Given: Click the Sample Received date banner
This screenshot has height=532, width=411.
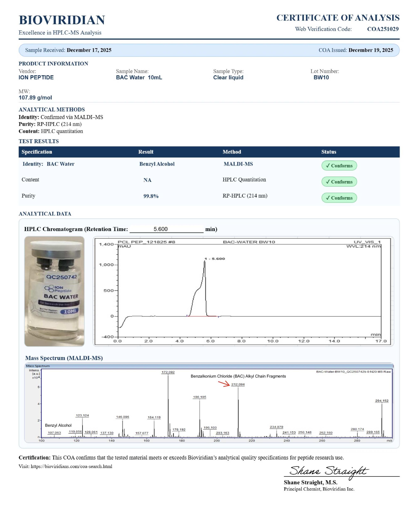Looking at the screenshot, I should [x=68, y=50].
